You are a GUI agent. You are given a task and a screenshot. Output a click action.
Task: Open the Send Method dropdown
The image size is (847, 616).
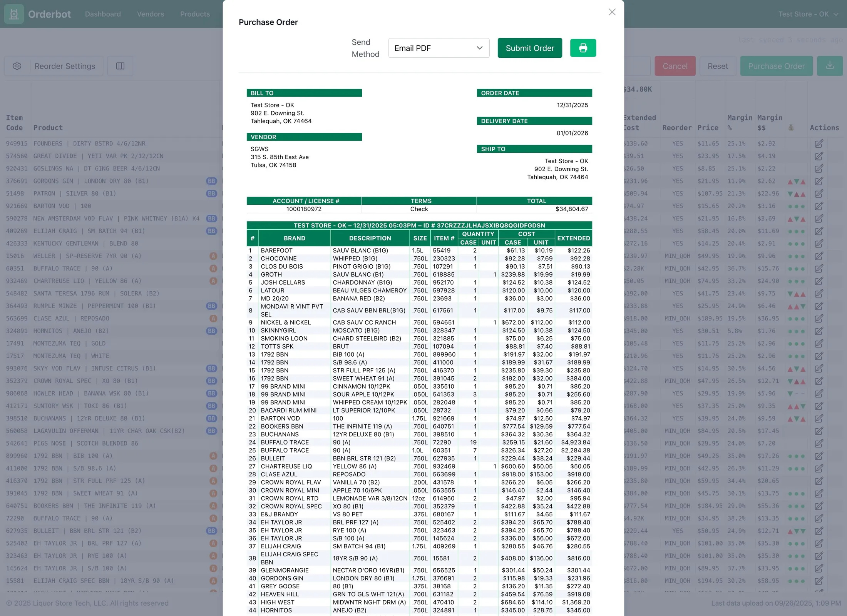(439, 48)
